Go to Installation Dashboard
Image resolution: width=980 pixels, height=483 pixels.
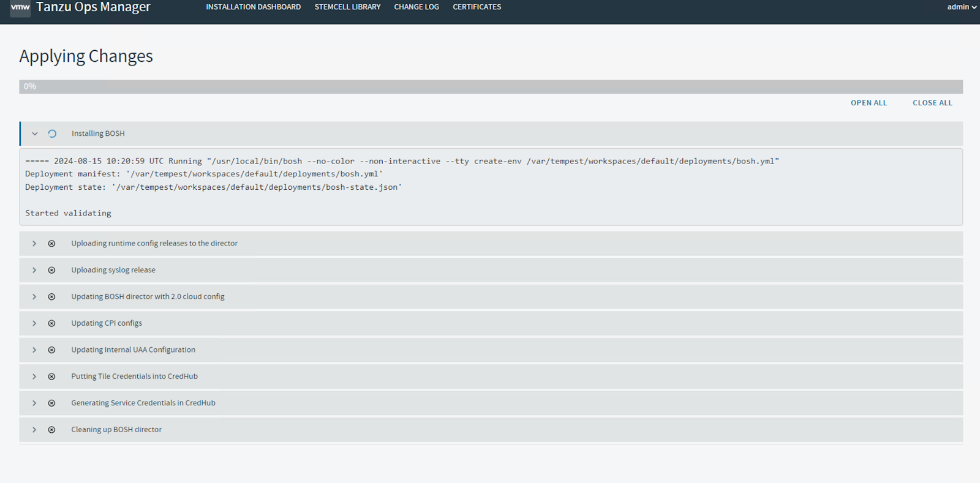pyautogui.click(x=253, y=7)
